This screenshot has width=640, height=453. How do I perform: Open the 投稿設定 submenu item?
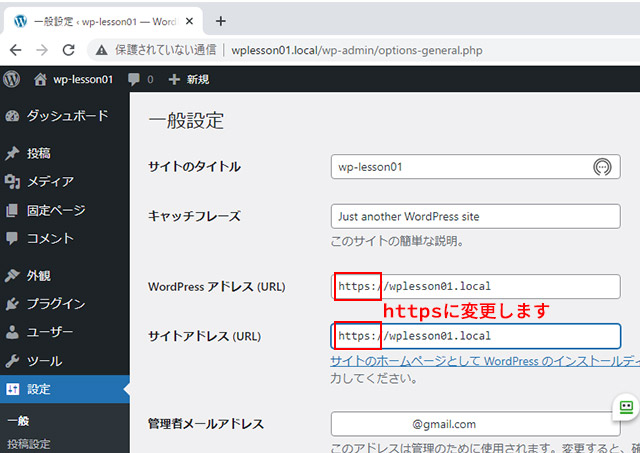(x=29, y=444)
